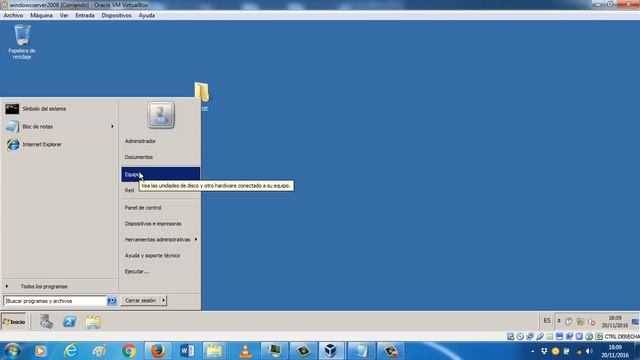
Task: Switch to Firefox on host taskbar
Action: [158, 351]
